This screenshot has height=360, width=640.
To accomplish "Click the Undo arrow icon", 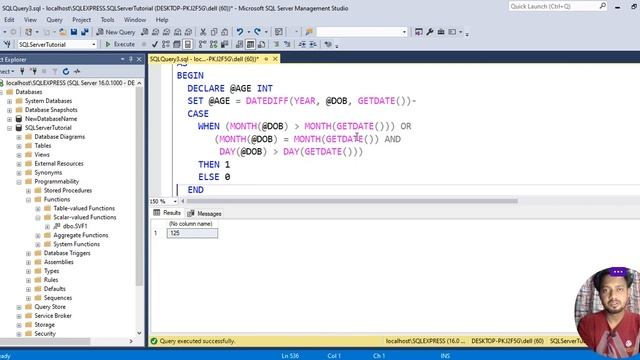I will (x=240, y=32).
